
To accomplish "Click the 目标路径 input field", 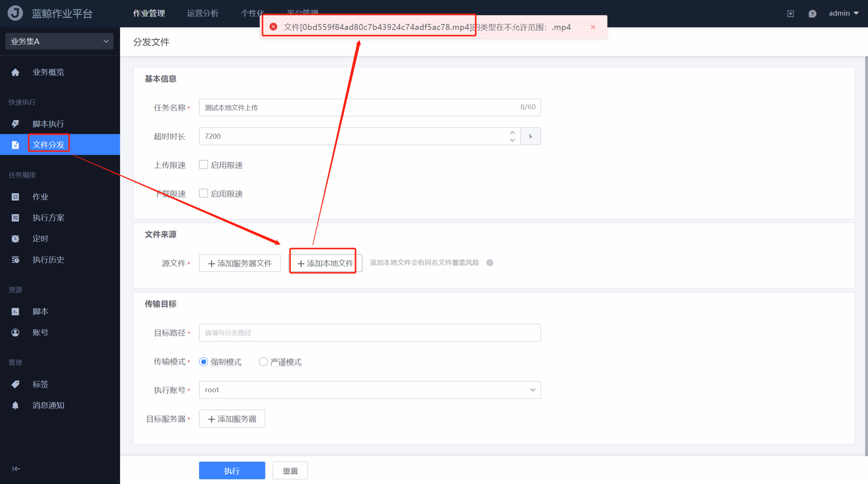I will [370, 333].
